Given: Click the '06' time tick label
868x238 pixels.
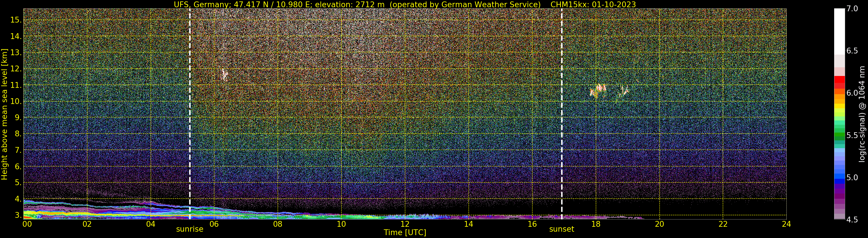Looking at the screenshot, I should (x=214, y=224).
